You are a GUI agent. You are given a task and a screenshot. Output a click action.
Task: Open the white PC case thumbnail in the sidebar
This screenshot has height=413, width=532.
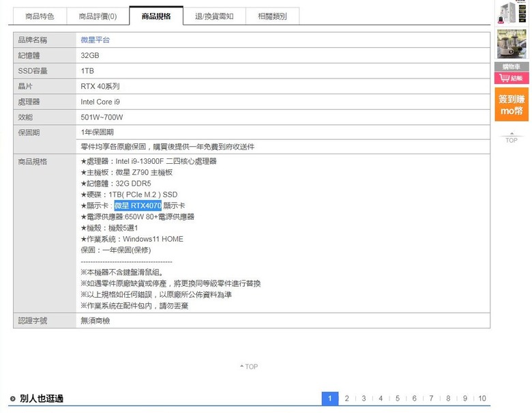point(512,12)
